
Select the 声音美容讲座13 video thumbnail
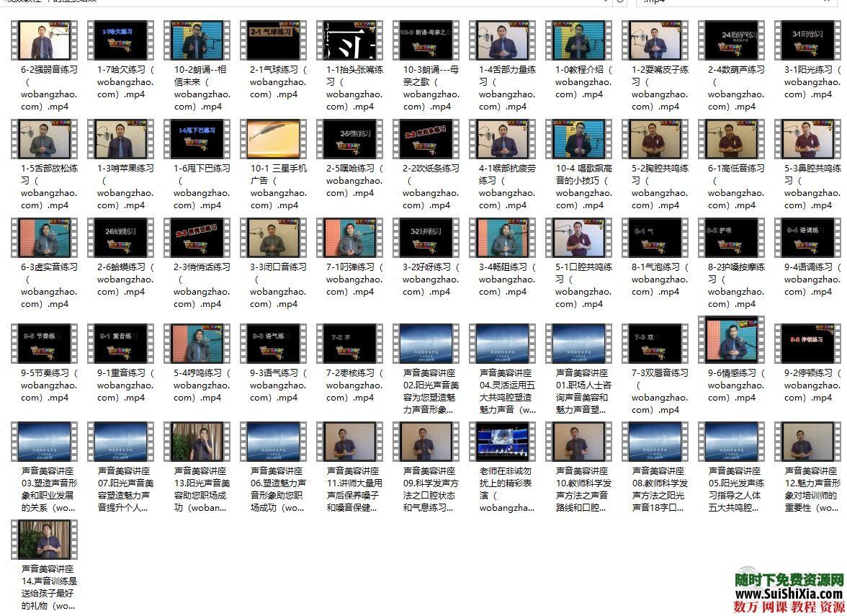pyautogui.click(x=197, y=442)
